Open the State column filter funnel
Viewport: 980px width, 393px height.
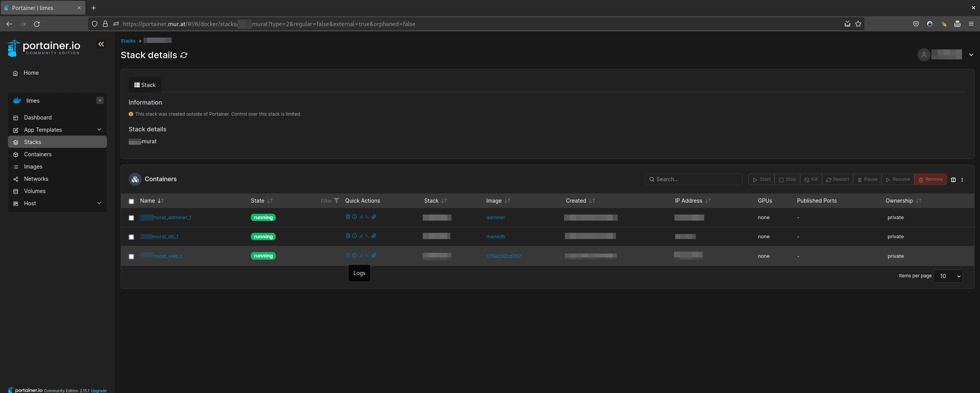[x=336, y=201]
